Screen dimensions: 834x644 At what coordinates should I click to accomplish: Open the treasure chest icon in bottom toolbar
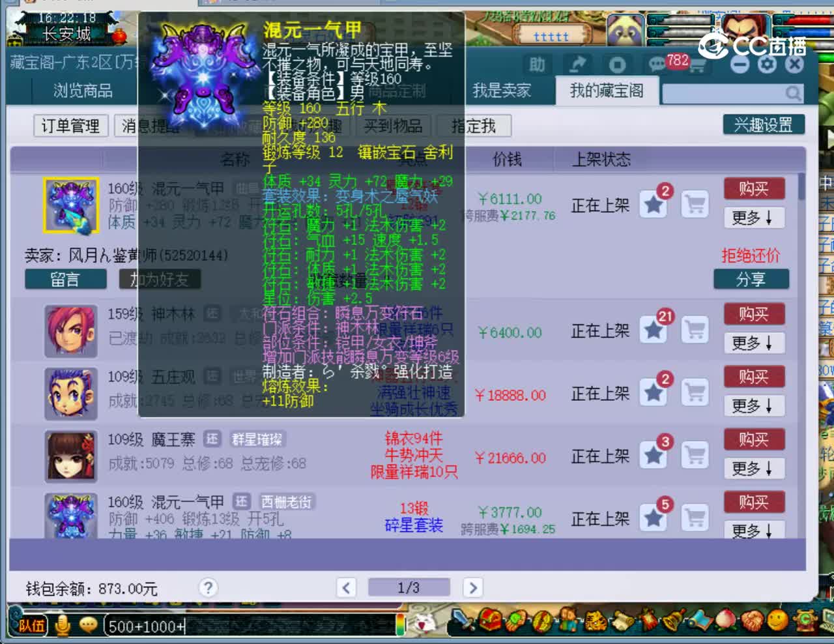(491, 620)
